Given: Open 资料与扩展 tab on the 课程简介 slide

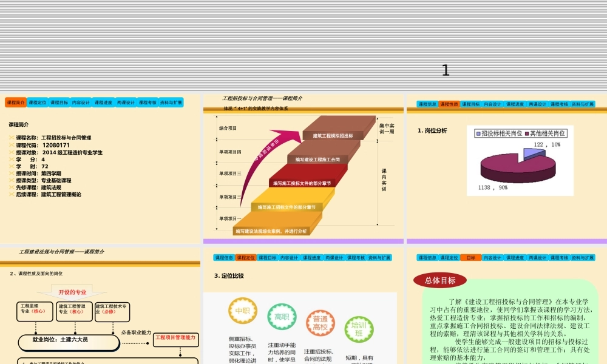Looking at the screenshot, I should pos(171,103).
